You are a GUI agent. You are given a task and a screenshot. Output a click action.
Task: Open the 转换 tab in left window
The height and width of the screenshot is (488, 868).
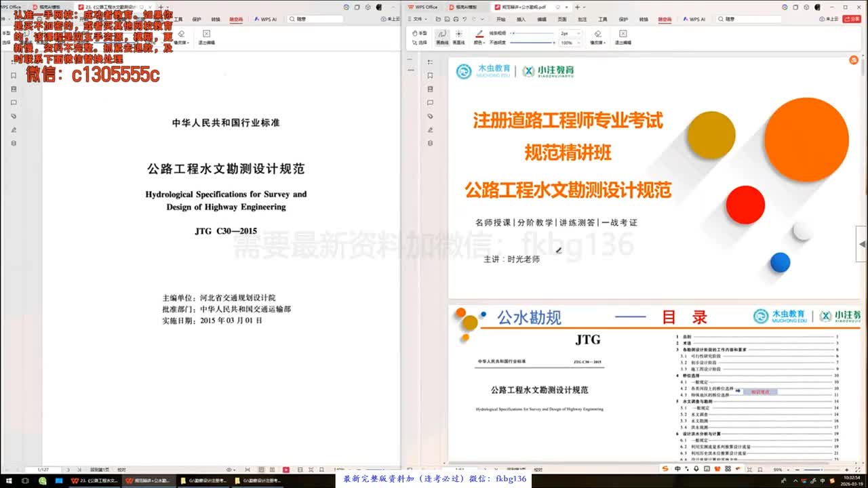(216, 20)
